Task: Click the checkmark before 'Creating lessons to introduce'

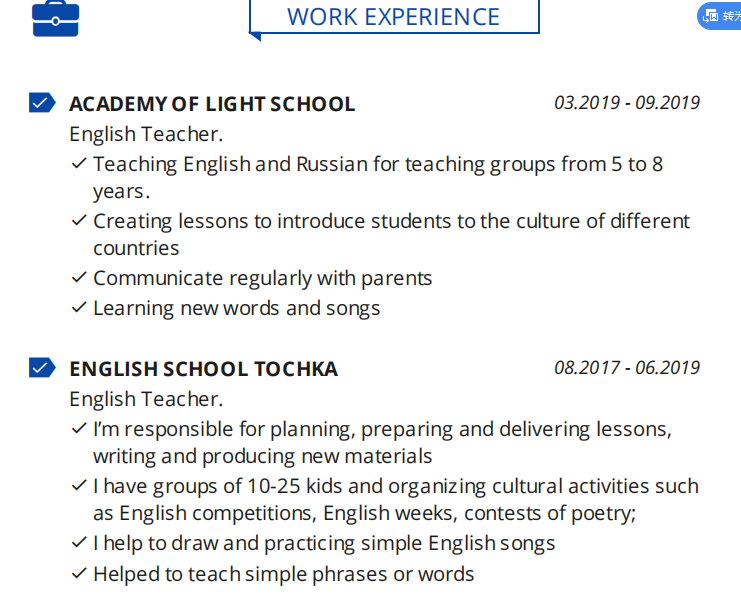Action: (x=79, y=220)
